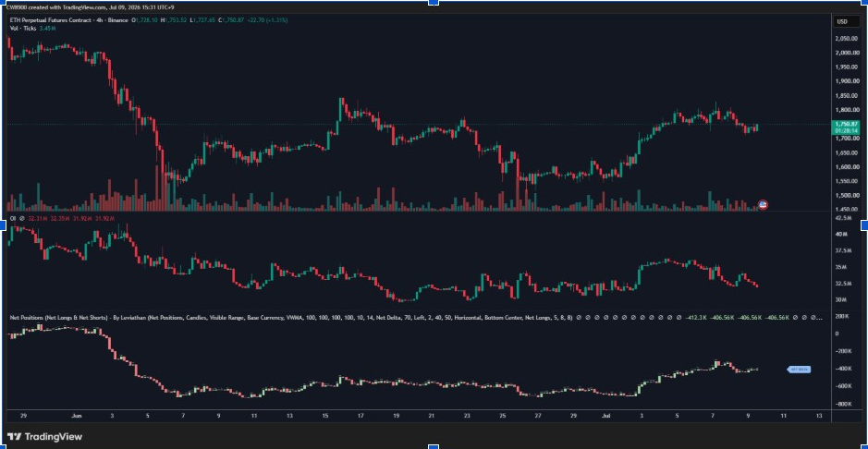The image size is (868, 449).
Task: Click the 42.5M open interest axis label
Action: pyautogui.click(x=843, y=218)
